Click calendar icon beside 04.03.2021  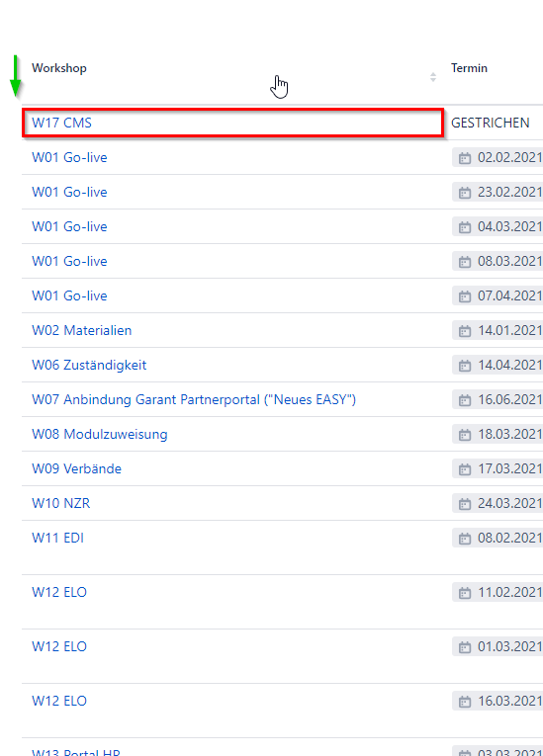pyautogui.click(x=465, y=227)
